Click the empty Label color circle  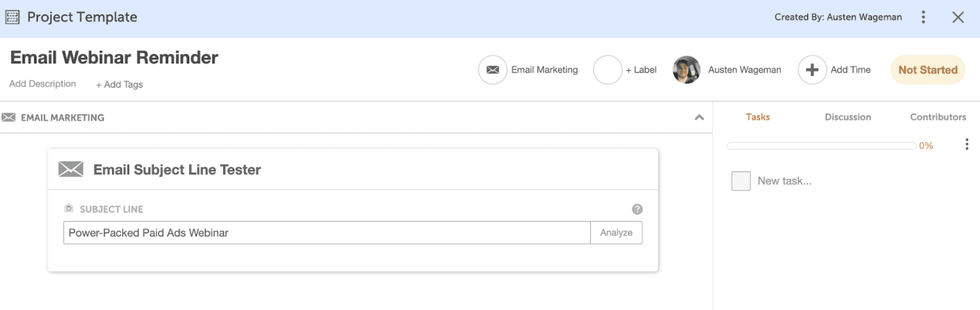[607, 70]
